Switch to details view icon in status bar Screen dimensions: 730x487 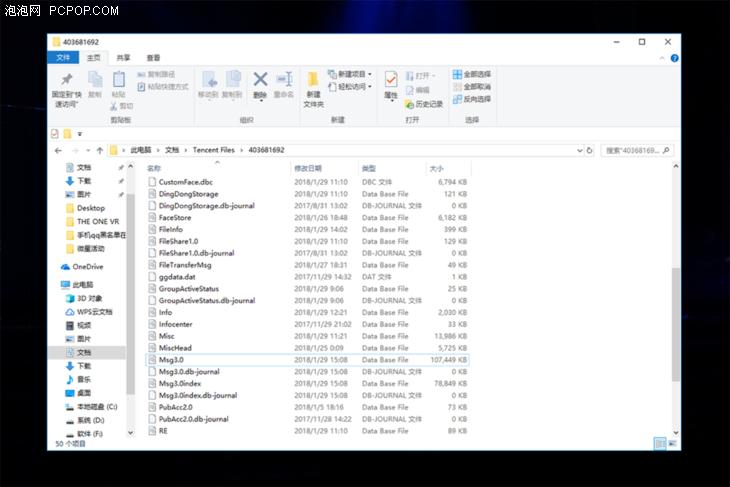point(659,444)
